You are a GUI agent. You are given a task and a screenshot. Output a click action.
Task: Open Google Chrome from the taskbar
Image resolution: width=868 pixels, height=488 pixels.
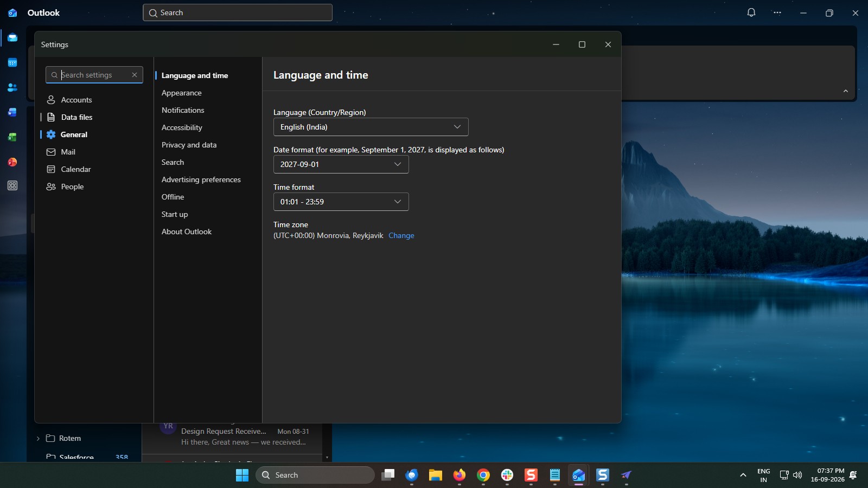pos(483,475)
